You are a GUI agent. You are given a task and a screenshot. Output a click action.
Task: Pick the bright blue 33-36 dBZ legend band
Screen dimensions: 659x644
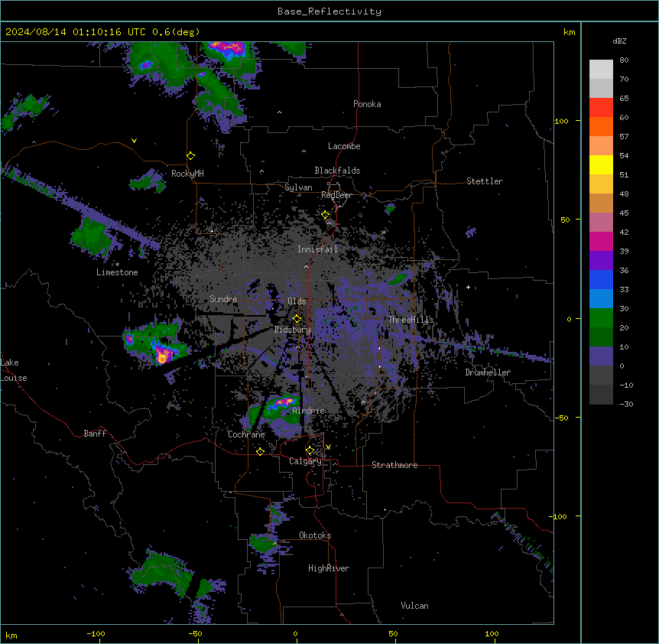click(601, 279)
